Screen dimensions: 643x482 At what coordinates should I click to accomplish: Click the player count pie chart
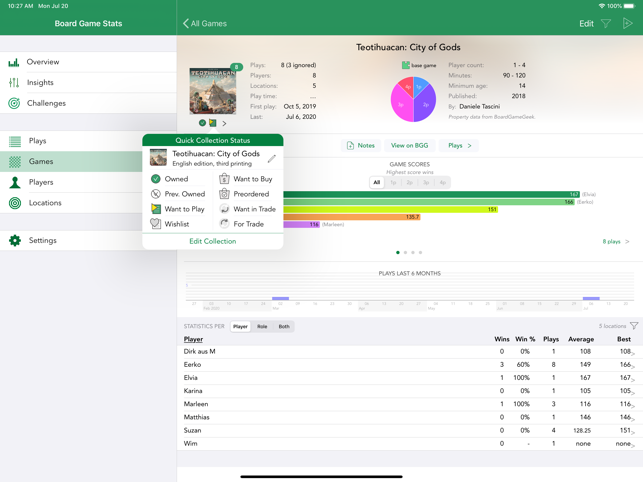[413, 99]
